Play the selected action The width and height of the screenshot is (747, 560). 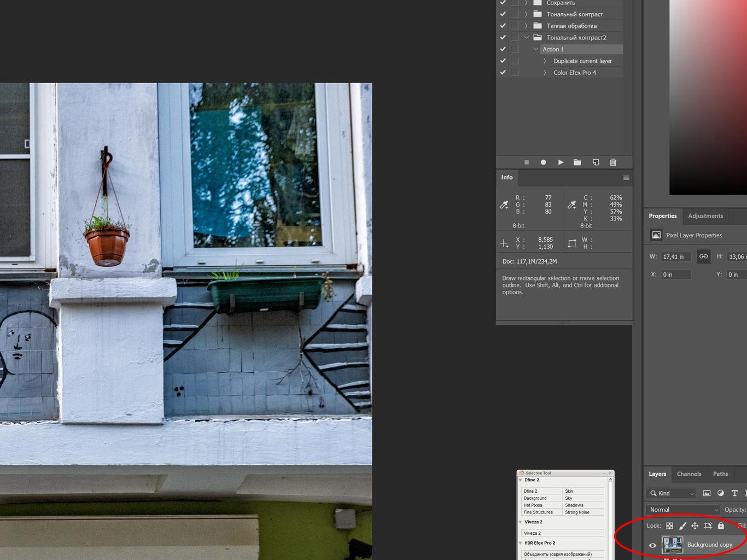click(561, 162)
